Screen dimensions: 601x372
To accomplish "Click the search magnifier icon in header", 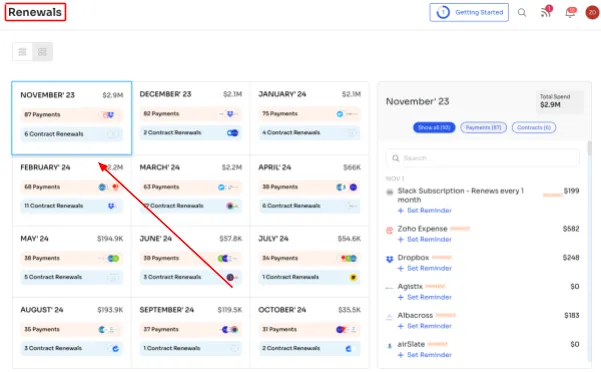I will (x=522, y=13).
